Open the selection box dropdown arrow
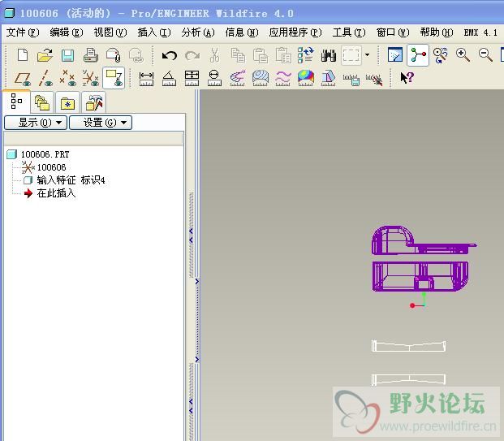 click(367, 55)
